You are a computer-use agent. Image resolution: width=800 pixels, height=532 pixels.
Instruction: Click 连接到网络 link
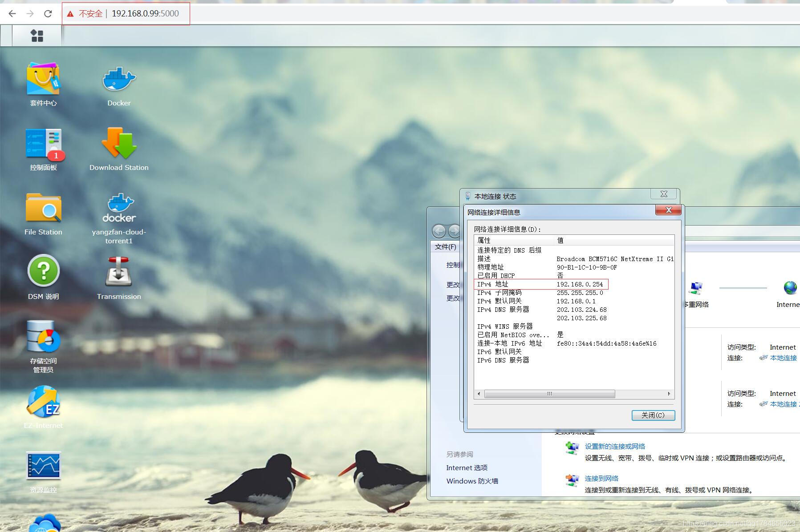click(x=601, y=479)
